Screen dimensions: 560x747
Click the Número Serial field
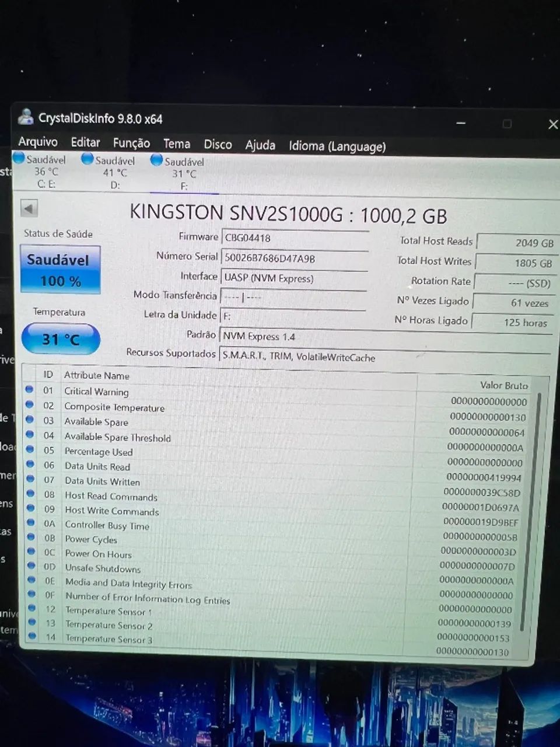point(295,258)
